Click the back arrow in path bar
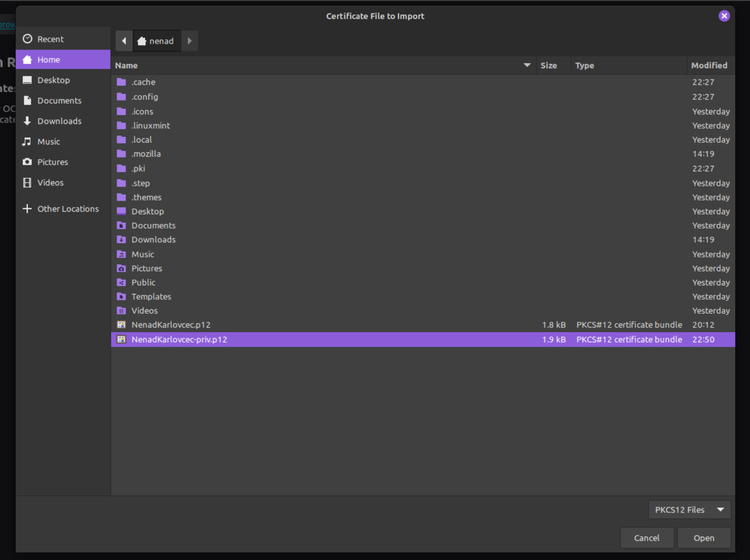Viewport: 750px width, 560px height. pyautogui.click(x=124, y=41)
